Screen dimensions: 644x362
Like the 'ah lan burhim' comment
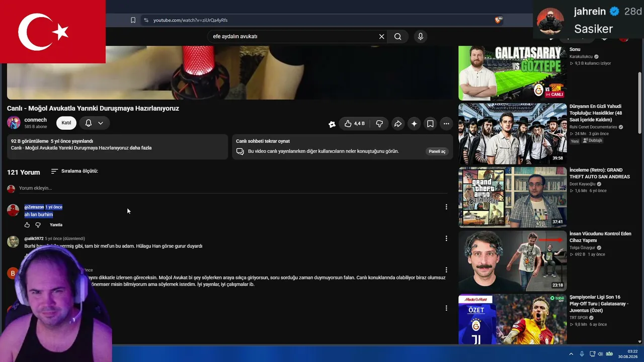(x=27, y=225)
